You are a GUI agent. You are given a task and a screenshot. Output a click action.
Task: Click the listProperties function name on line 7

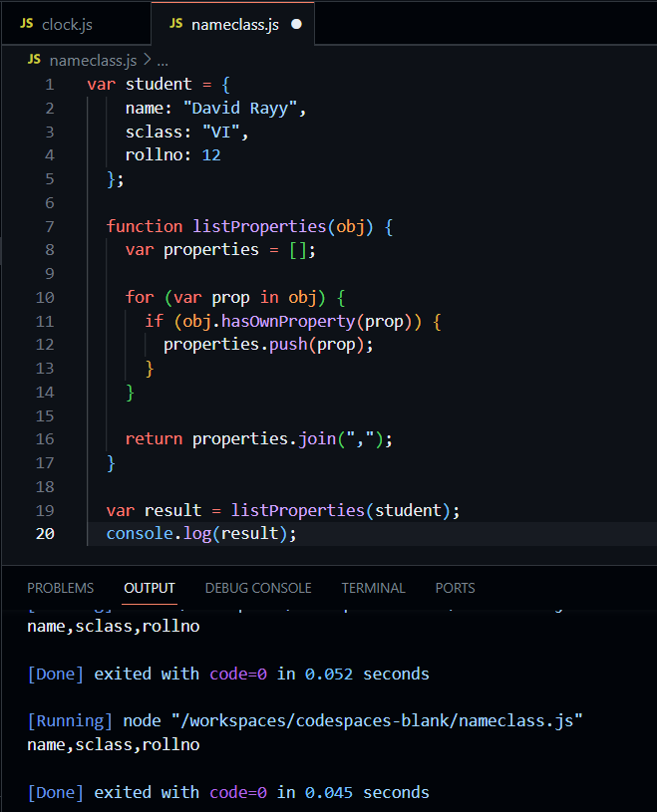pos(259,227)
